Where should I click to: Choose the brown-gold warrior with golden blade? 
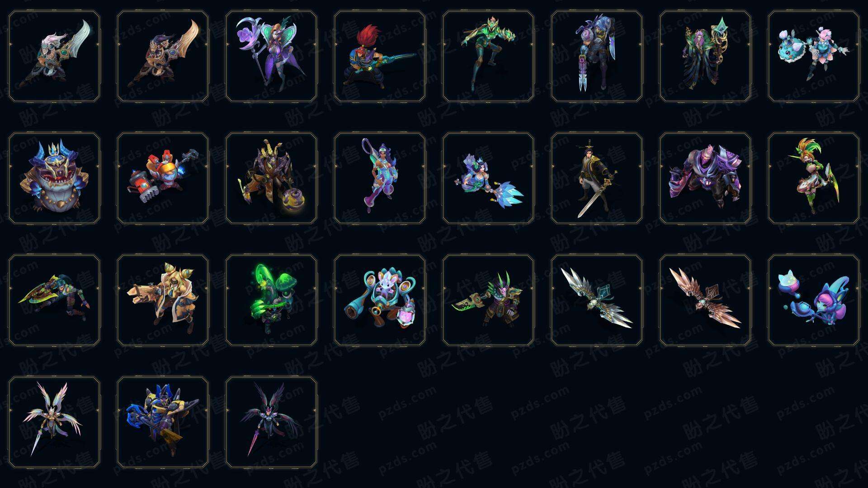pos(163,56)
